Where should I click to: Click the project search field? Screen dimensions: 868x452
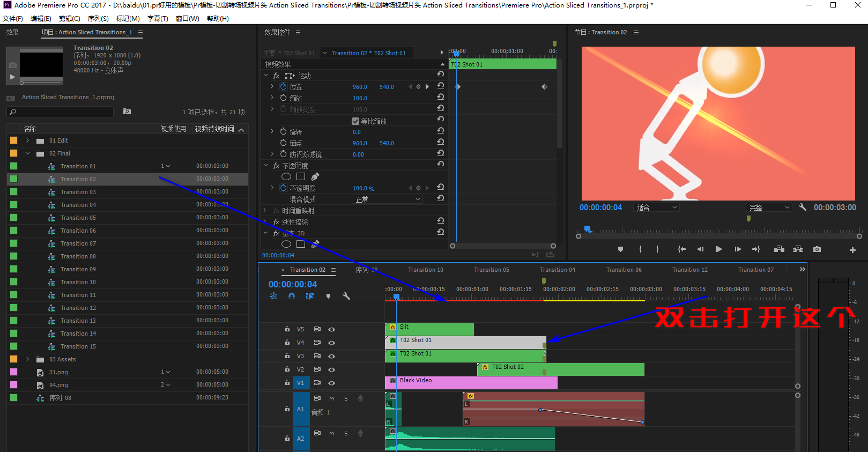[60, 112]
